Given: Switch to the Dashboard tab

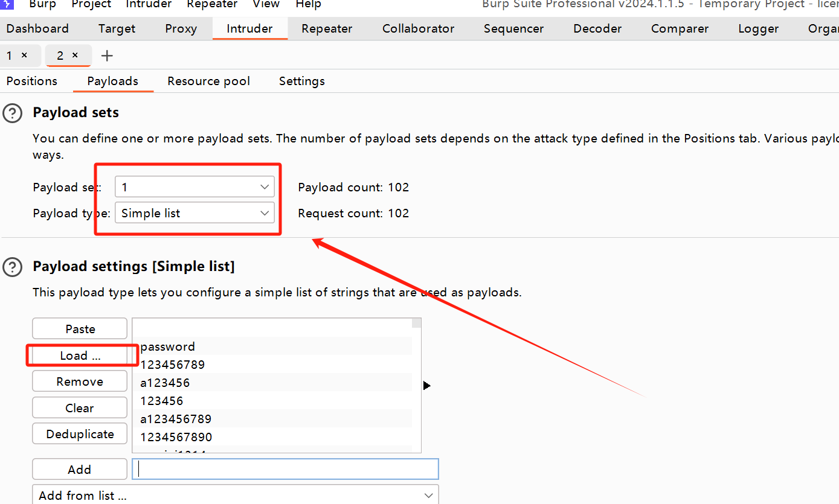Looking at the screenshot, I should [37, 28].
